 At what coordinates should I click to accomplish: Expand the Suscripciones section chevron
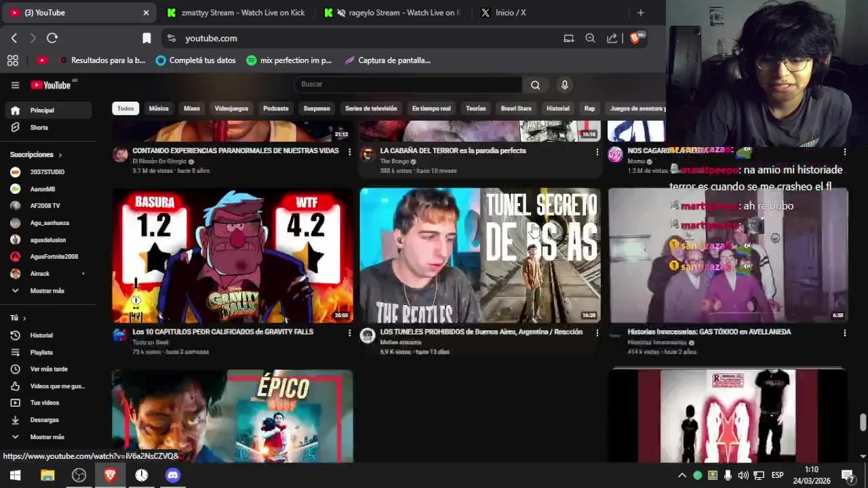(x=60, y=155)
